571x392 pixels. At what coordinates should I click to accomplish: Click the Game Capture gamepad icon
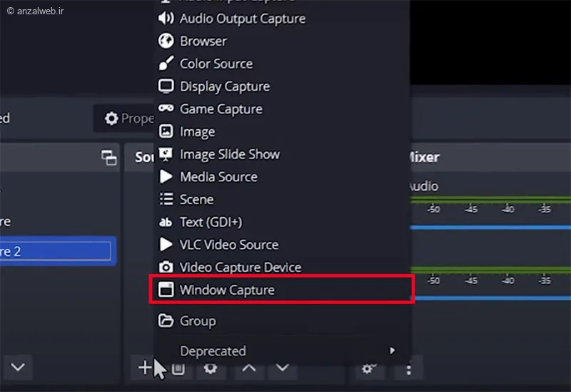166,109
